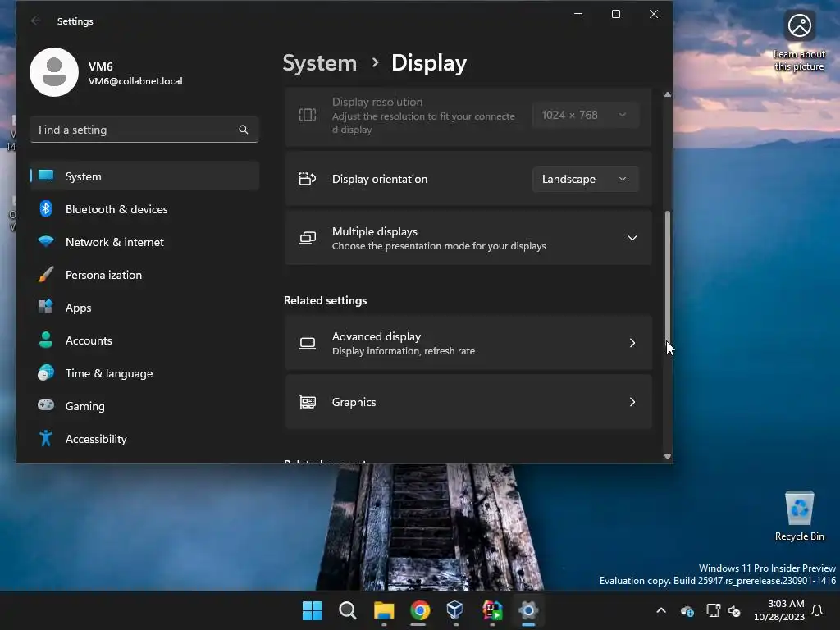This screenshot has height=630, width=840.
Task: Click the network monitor tray icon
Action: (713, 610)
